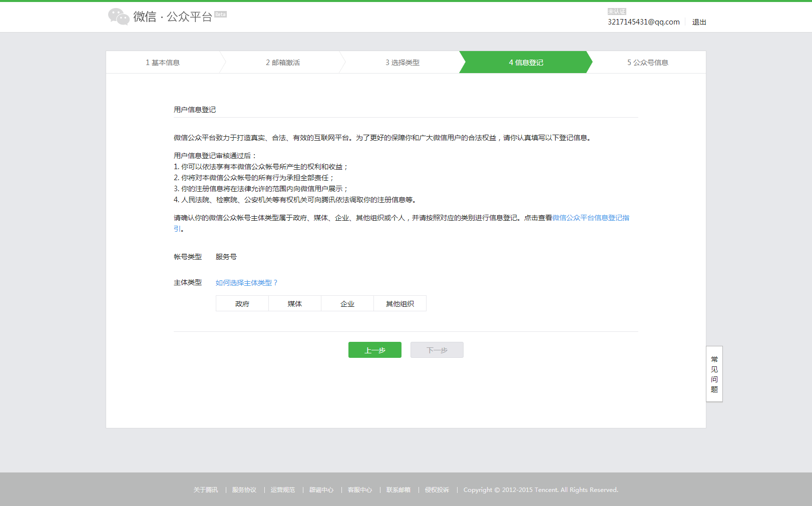Select 媒体 as the subject type
The height and width of the screenshot is (506, 812).
tap(295, 304)
